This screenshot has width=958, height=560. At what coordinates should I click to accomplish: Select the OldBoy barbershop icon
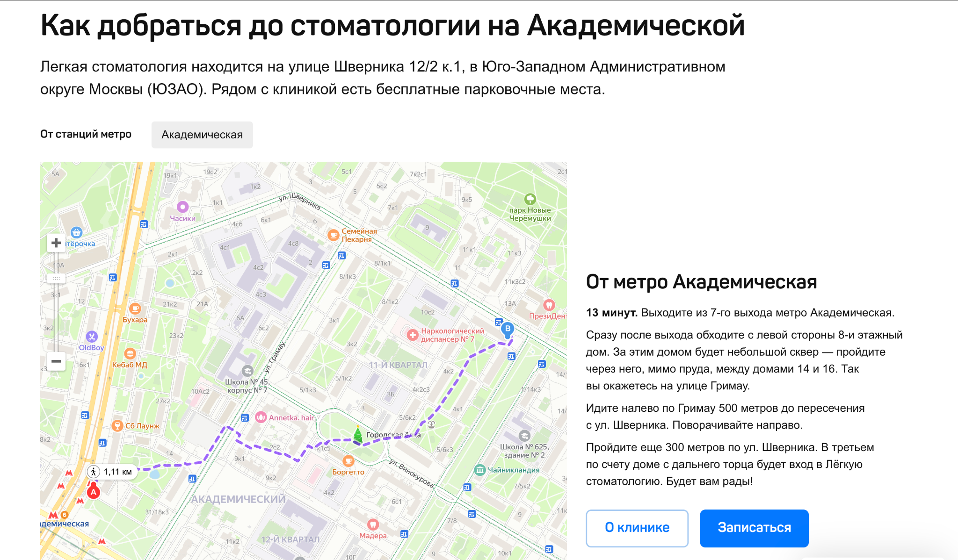click(x=92, y=337)
